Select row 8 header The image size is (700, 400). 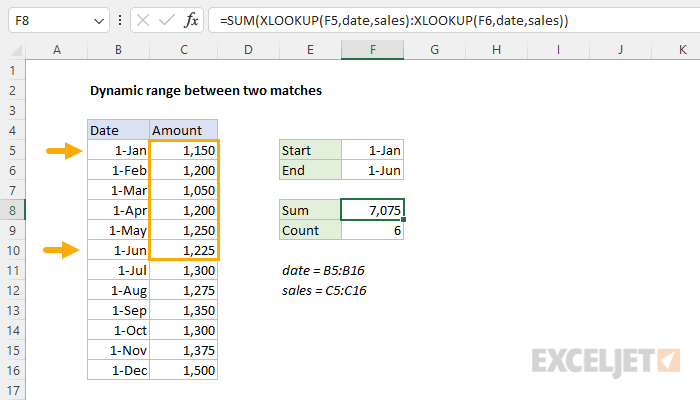point(12,210)
